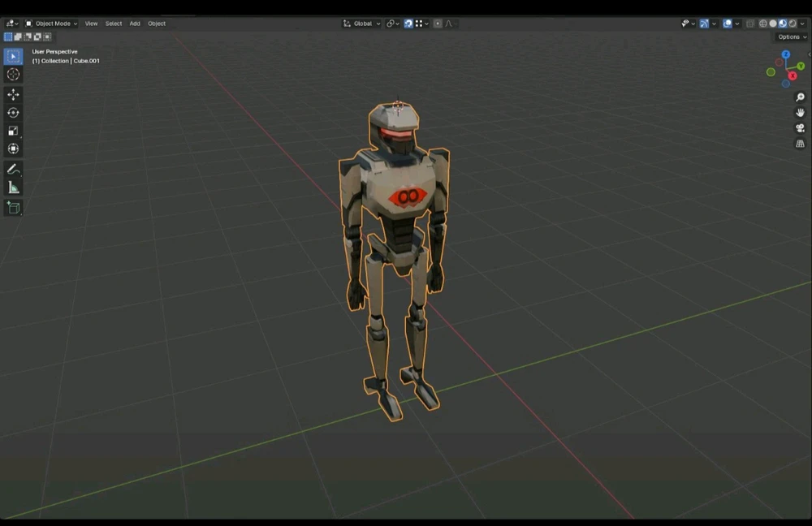Switch perspective/orthographic with grid icon
This screenshot has height=526, width=812.
800,144
